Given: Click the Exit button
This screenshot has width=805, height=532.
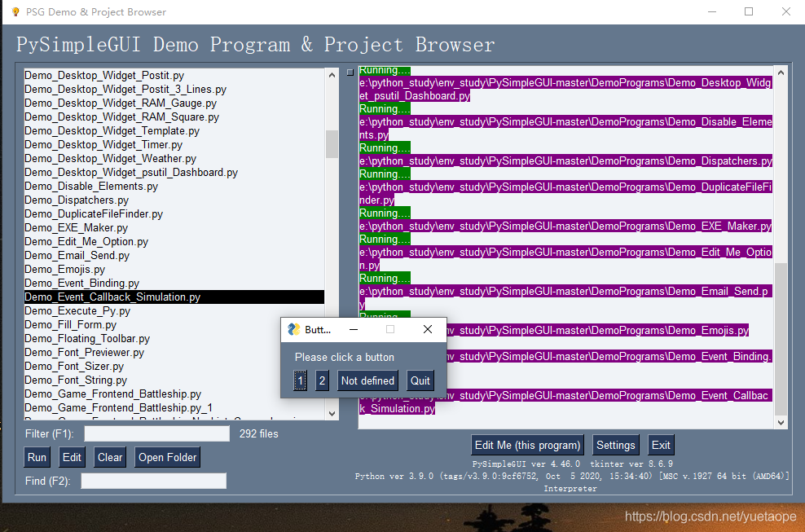Looking at the screenshot, I should 661,445.
